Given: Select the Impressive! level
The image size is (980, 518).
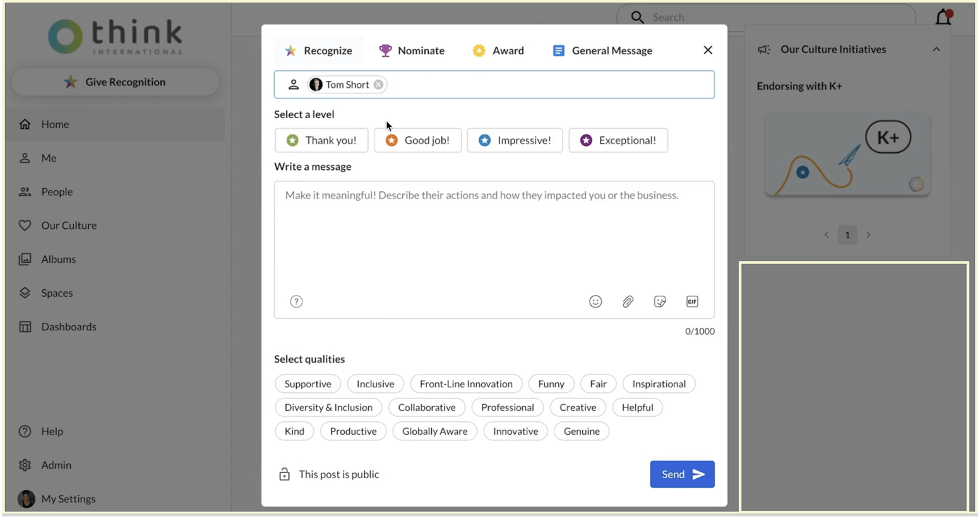Looking at the screenshot, I should click(515, 140).
